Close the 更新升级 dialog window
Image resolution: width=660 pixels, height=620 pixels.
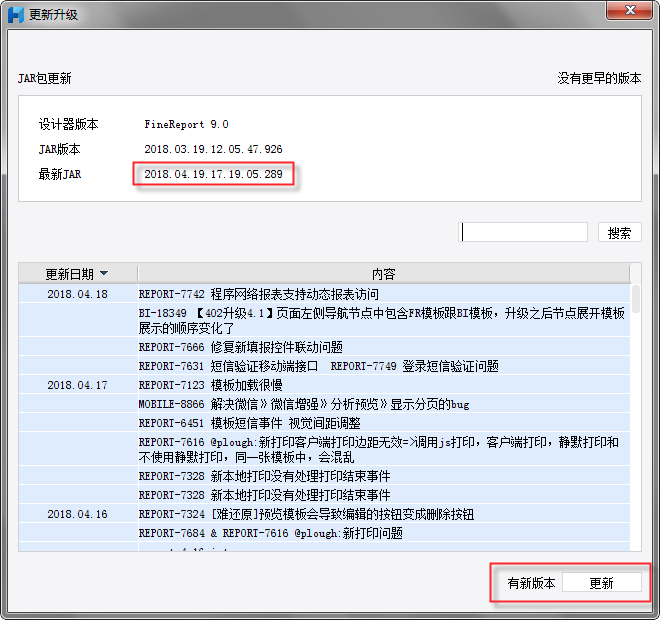pos(629,10)
